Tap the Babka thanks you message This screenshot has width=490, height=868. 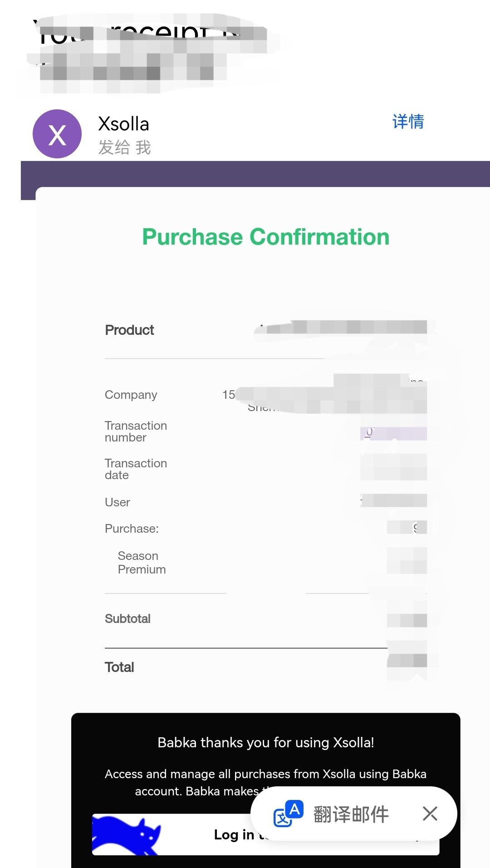tap(265, 743)
